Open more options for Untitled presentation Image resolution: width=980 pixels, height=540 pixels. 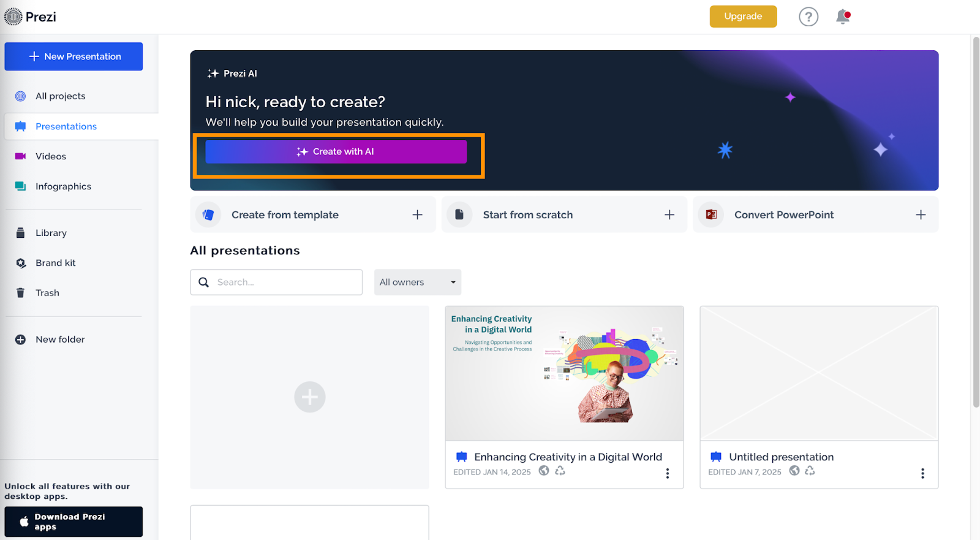pos(922,473)
